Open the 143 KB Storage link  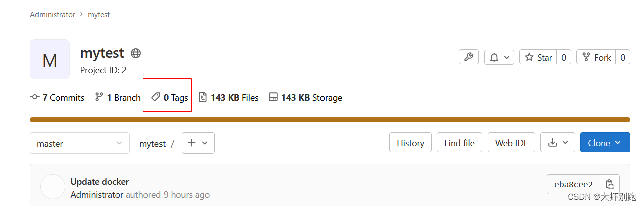tap(305, 97)
